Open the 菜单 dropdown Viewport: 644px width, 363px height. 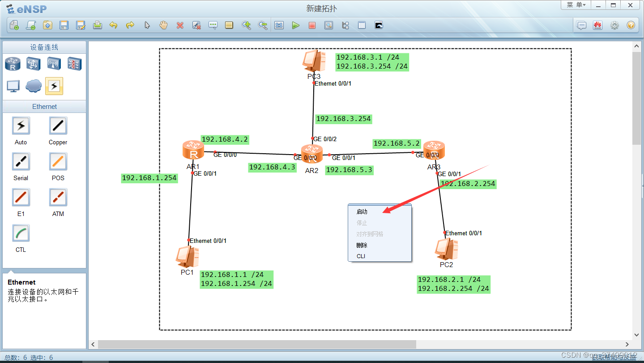click(575, 5)
